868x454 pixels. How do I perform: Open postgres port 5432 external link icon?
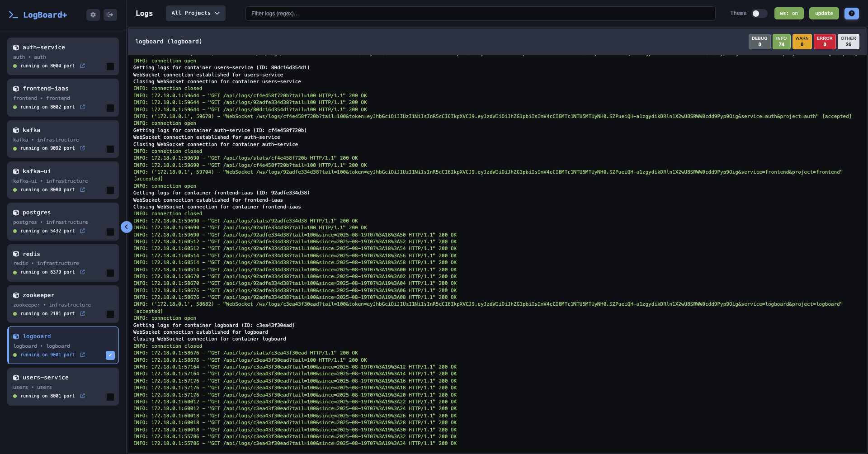tap(82, 231)
